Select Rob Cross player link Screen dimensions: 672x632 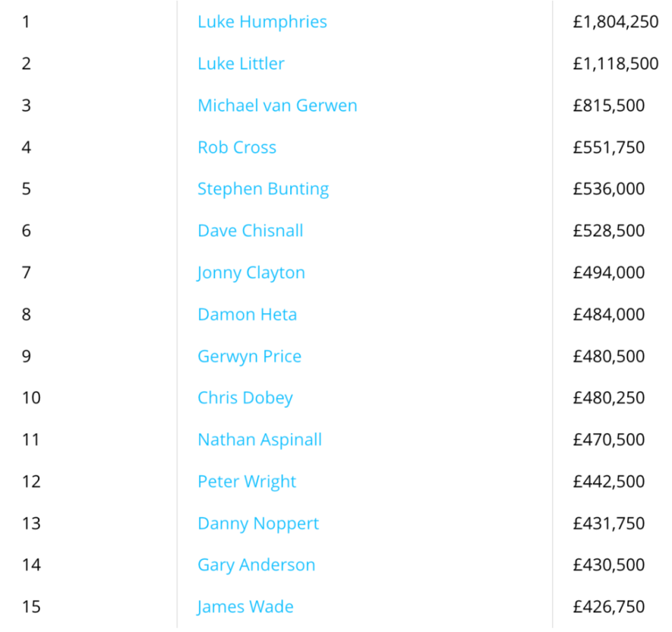(237, 147)
